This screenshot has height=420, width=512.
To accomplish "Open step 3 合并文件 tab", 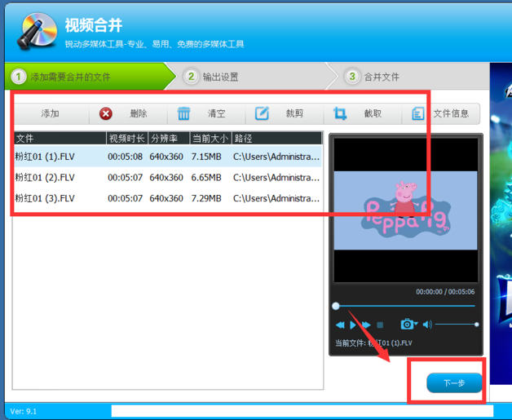I will 410,77.
